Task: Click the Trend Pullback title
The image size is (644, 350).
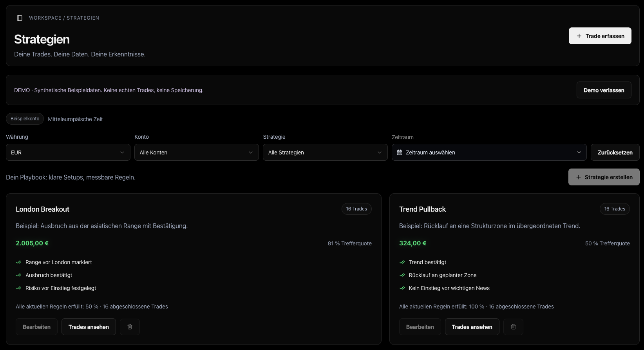Action: 422,209
